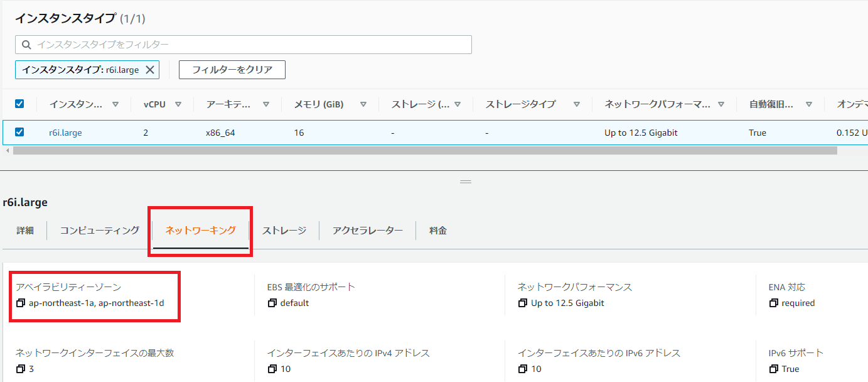Screen dimensions: 868x382
Task: Click the r6i.large details panel heading
Action: coord(25,202)
